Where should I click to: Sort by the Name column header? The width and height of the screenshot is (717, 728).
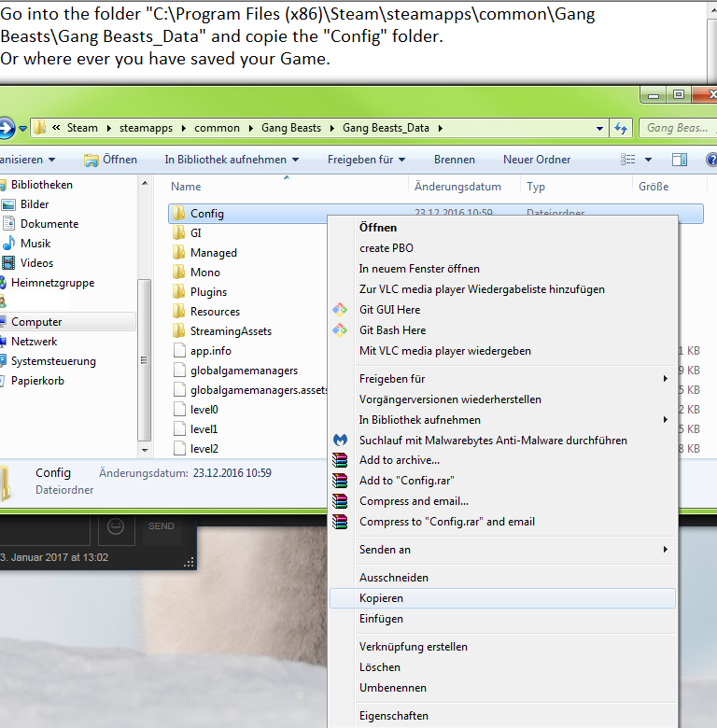click(x=186, y=187)
